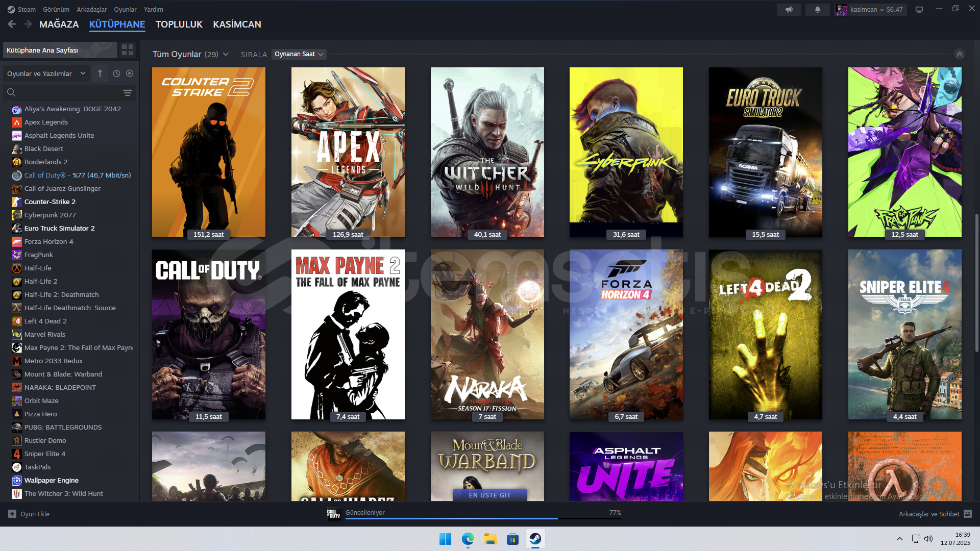
Task: Click the Kütüphane Ana Sayfası button
Action: click(60, 50)
